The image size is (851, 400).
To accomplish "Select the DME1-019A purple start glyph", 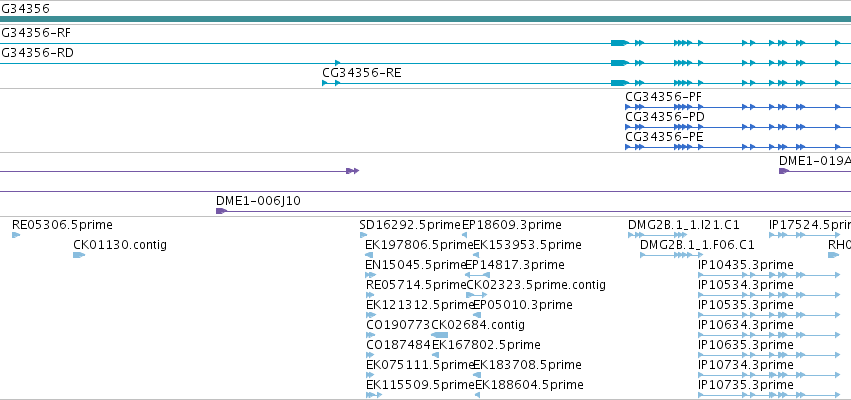I will [x=784, y=171].
